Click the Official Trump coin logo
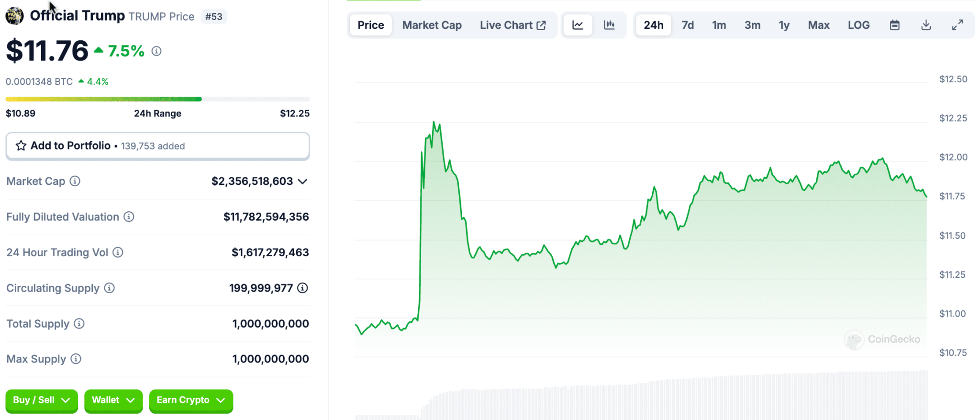980x420 pixels. [14, 16]
